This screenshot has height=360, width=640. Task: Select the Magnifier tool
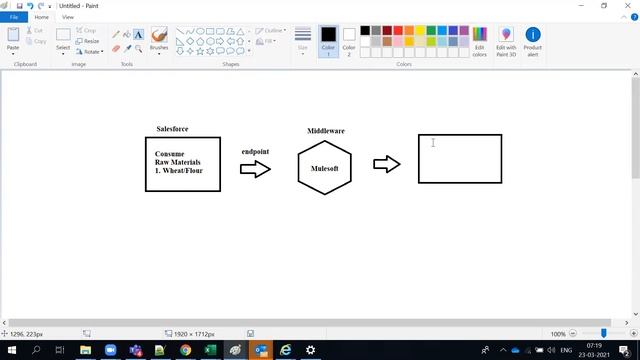click(139, 49)
